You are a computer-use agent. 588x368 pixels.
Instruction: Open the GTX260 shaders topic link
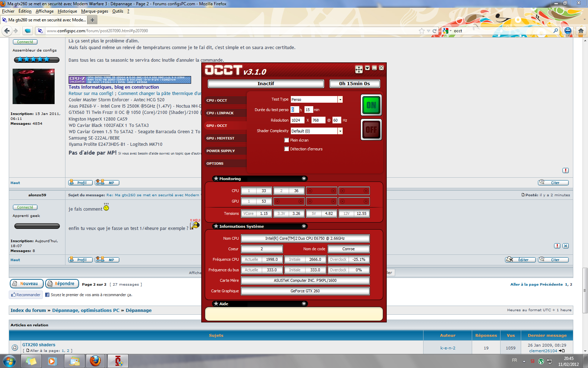click(x=39, y=345)
